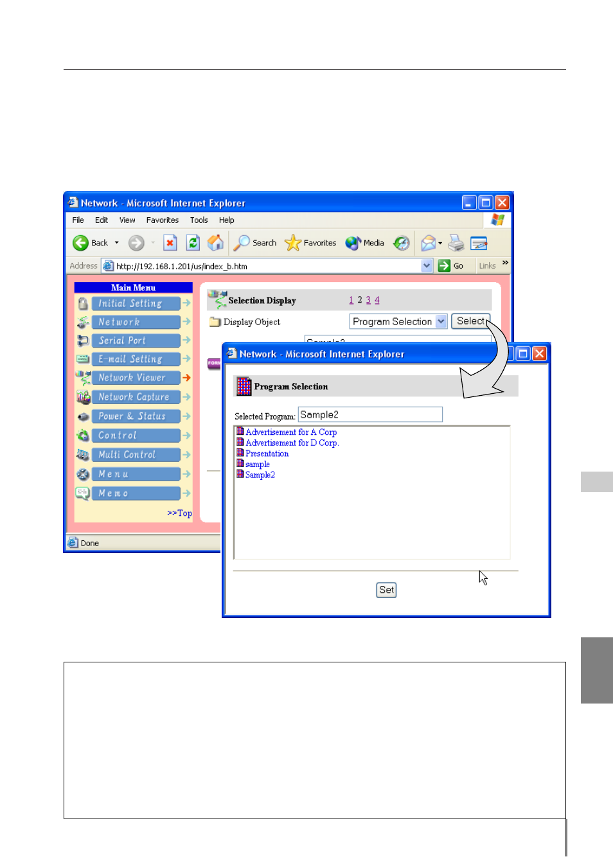Open Search from the toolbar
The image size is (613, 868).
tap(255, 243)
